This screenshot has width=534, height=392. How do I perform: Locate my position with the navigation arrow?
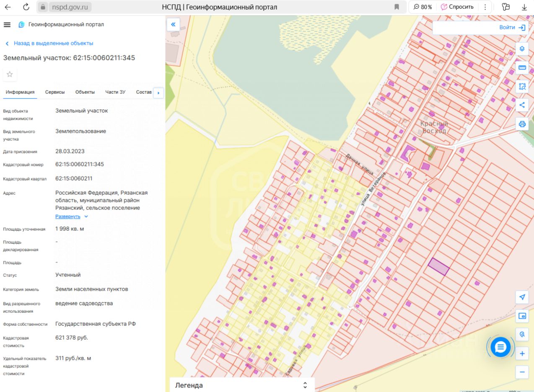pyautogui.click(x=522, y=297)
